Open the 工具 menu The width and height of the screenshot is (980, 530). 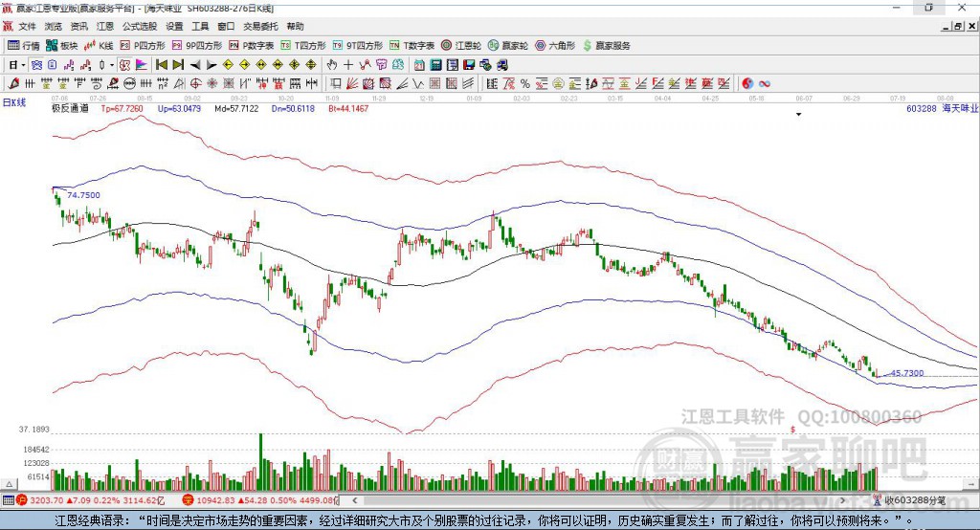(x=200, y=26)
